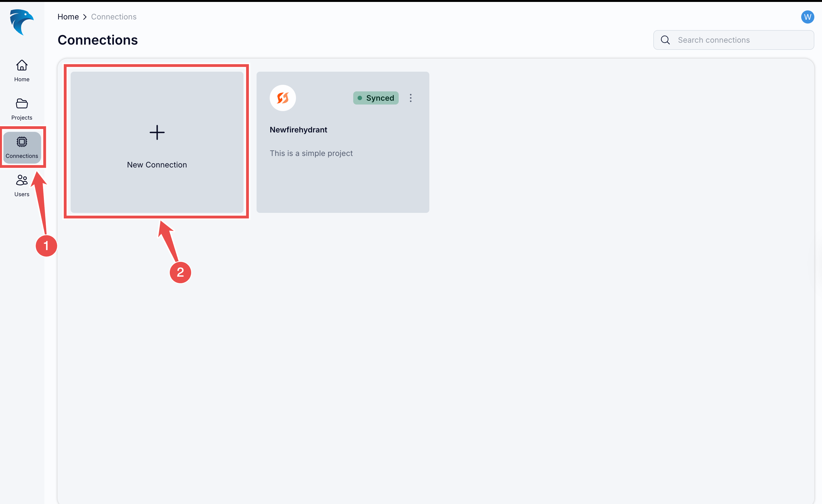
Task: Select the Connections chip icon in sidebar
Action: (22, 142)
